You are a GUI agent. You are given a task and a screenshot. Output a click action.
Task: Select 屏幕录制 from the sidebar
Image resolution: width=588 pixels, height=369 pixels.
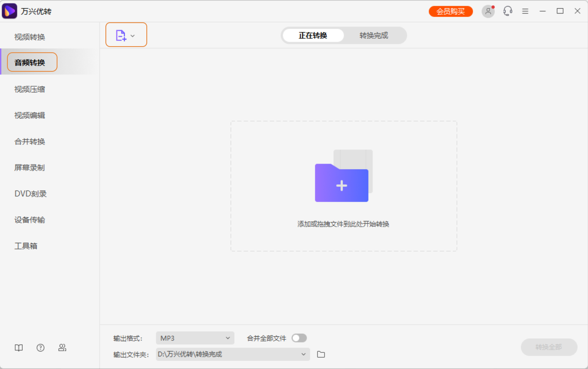click(29, 168)
